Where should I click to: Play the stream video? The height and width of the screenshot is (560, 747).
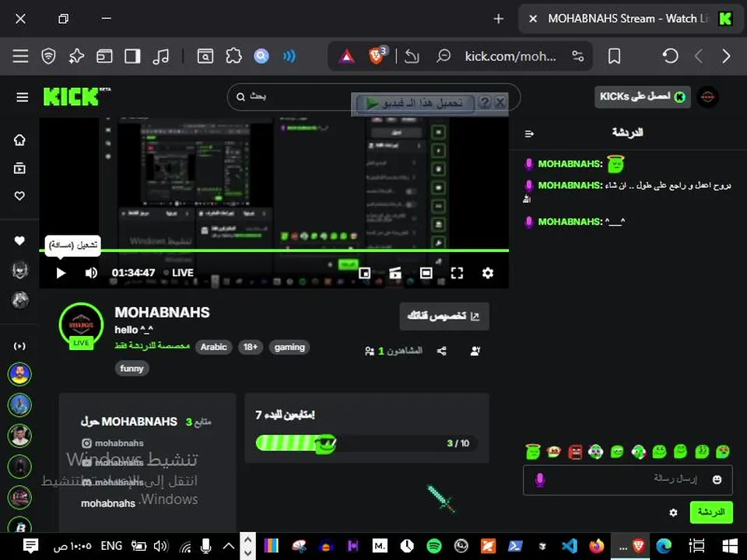[x=61, y=273]
